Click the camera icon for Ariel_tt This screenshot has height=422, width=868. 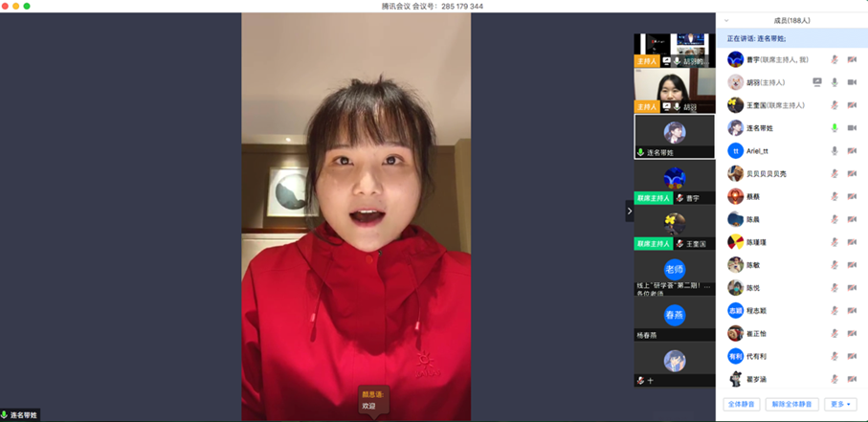coord(852,151)
